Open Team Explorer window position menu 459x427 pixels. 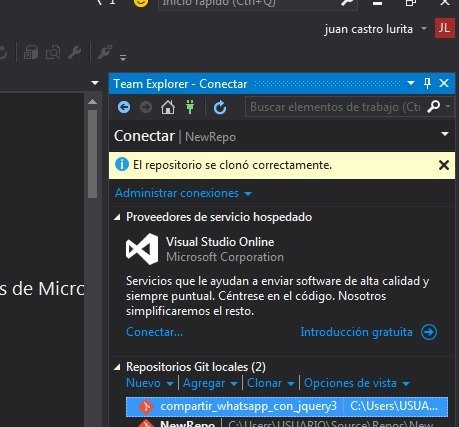coord(411,83)
